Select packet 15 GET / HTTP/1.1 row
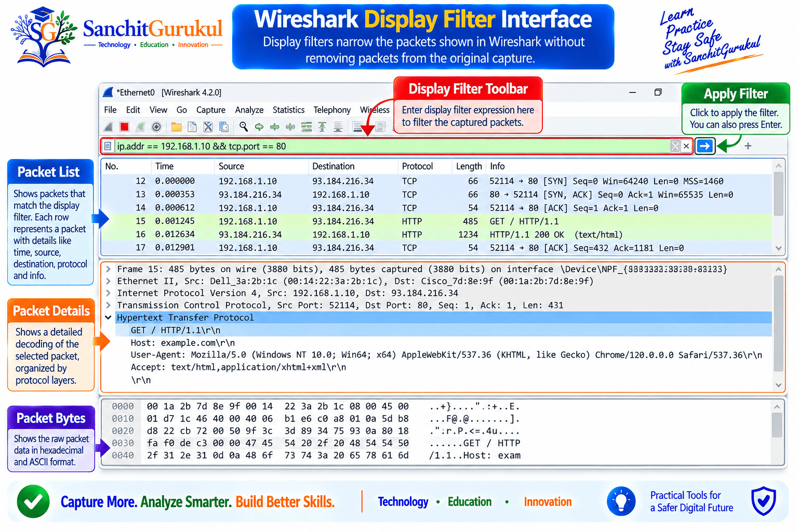Viewport: 798px width, 532px height. click(x=436, y=221)
